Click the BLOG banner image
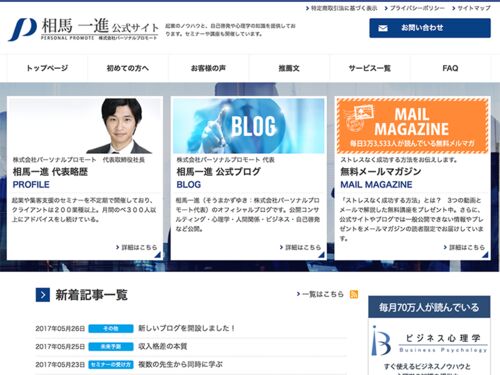Screen dimensions: 500x375 coord(249,126)
